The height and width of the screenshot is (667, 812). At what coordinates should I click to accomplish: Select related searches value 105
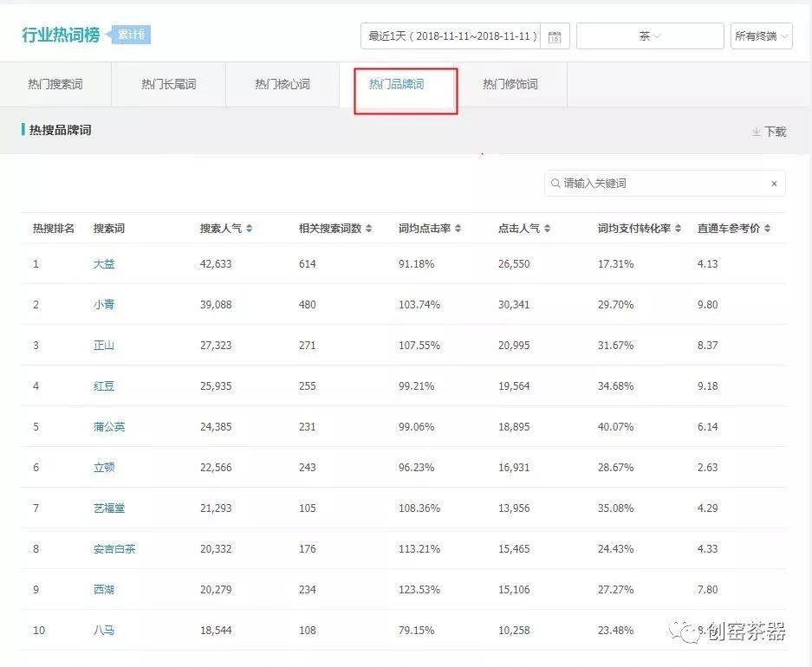(x=307, y=508)
